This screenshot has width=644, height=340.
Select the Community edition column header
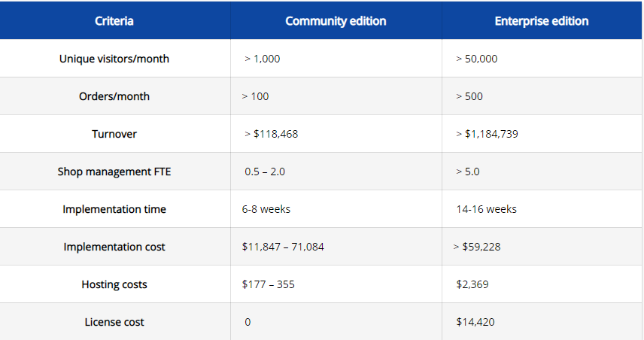tap(336, 21)
